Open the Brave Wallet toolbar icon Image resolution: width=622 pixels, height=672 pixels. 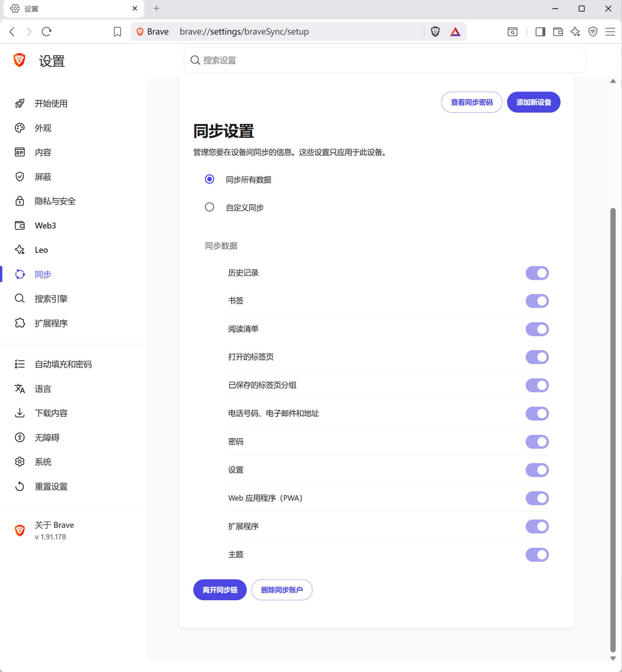click(x=558, y=32)
